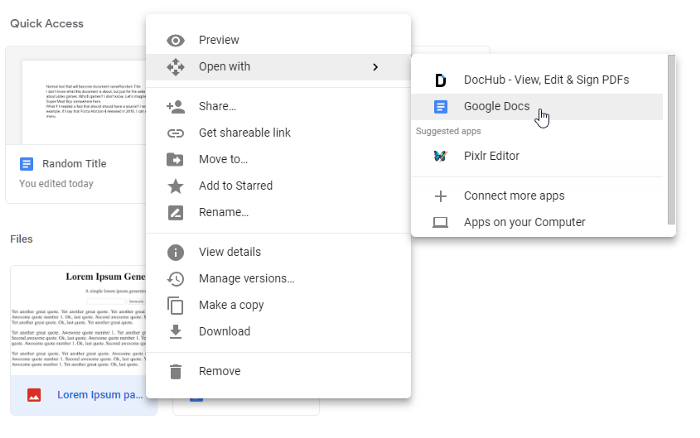Select Preview from the context menu

pos(279,40)
